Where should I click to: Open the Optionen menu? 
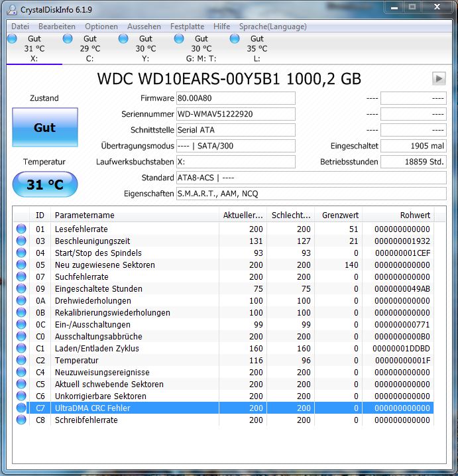pos(101,27)
